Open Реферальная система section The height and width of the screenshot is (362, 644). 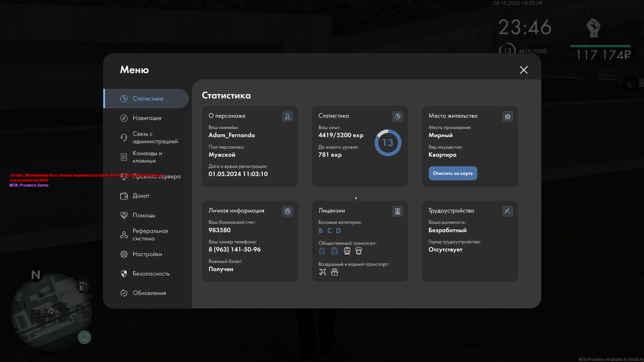150,235
